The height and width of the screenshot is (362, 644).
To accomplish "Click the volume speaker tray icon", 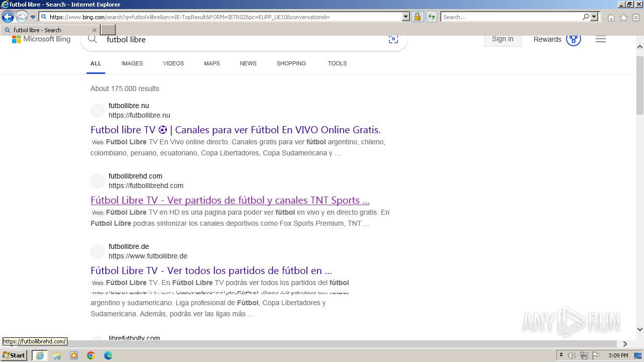I will pos(572,355).
